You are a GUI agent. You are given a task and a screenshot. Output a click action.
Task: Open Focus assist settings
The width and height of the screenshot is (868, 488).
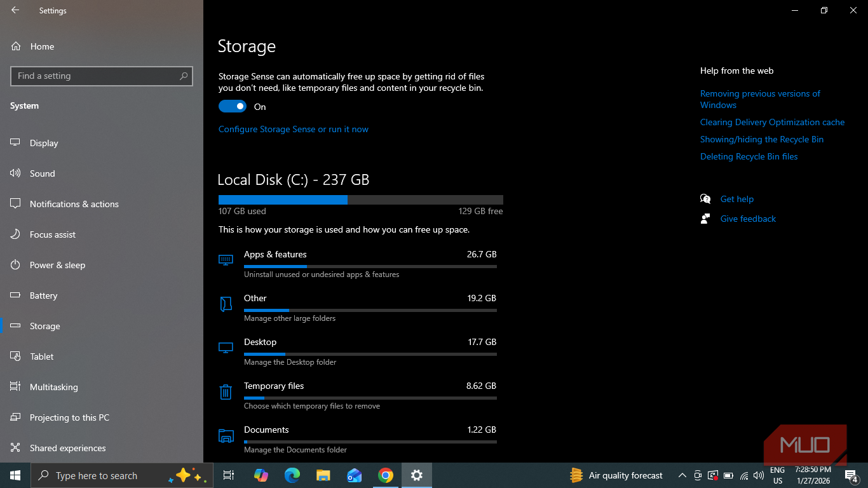[x=102, y=234]
